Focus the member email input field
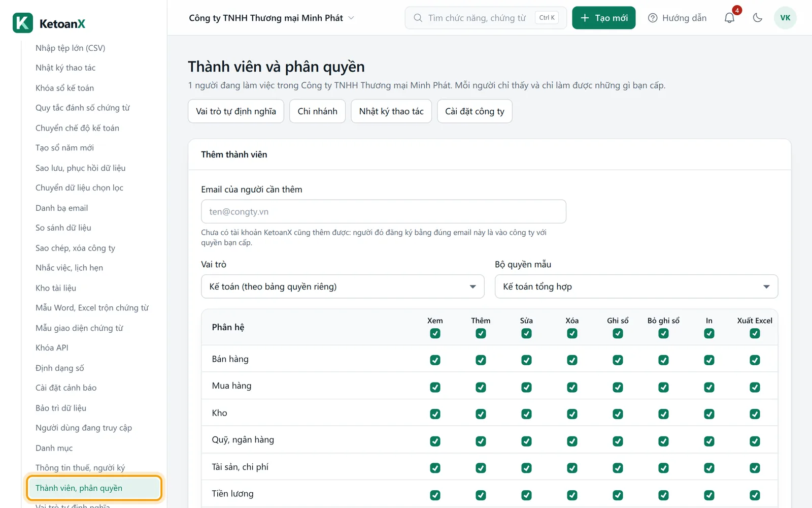Viewport: 812px width, 508px height. [384, 211]
